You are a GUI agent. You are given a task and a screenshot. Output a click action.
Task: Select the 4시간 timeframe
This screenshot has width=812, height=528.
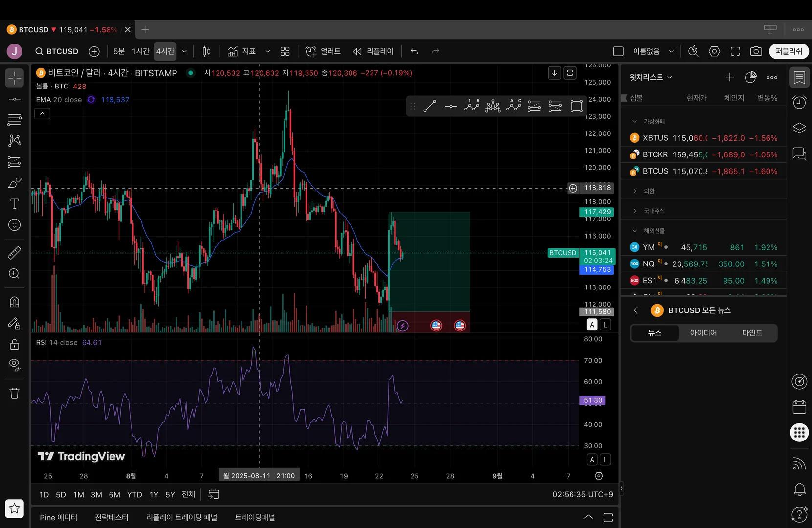(165, 51)
